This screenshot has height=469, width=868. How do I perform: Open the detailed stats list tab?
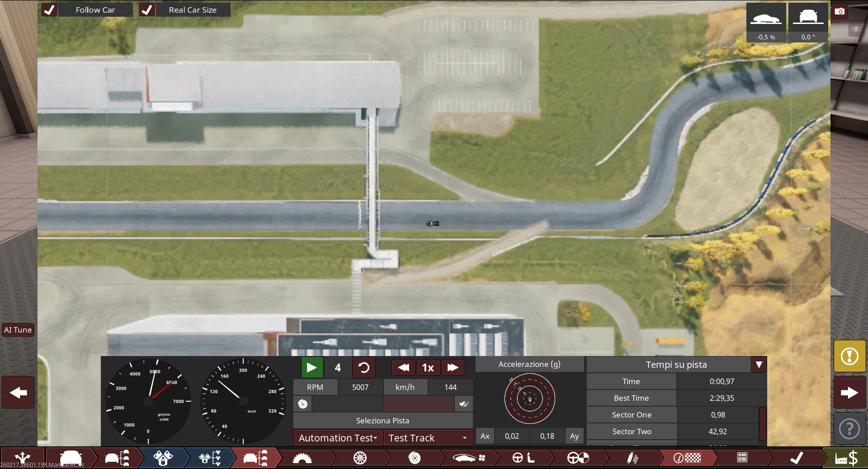742,458
